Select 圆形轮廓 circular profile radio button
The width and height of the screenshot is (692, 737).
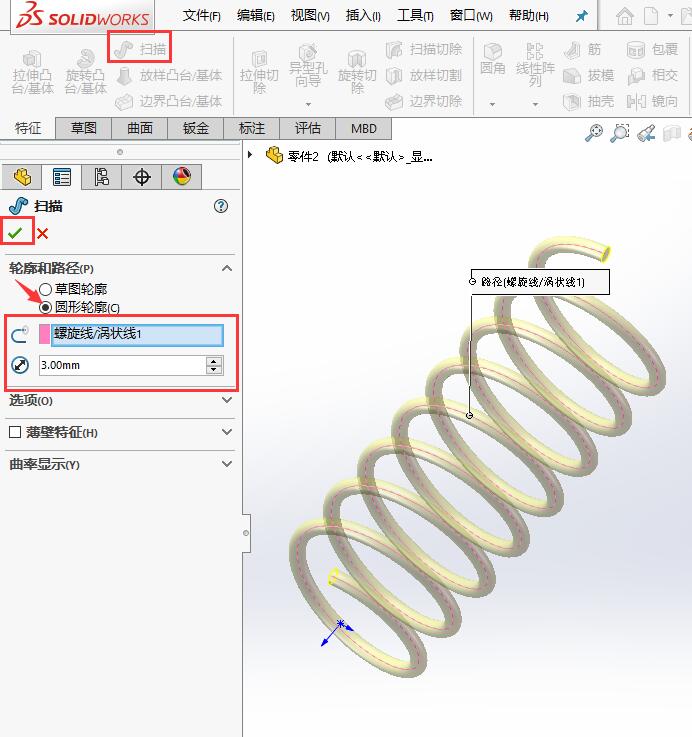(x=46, y=307)
